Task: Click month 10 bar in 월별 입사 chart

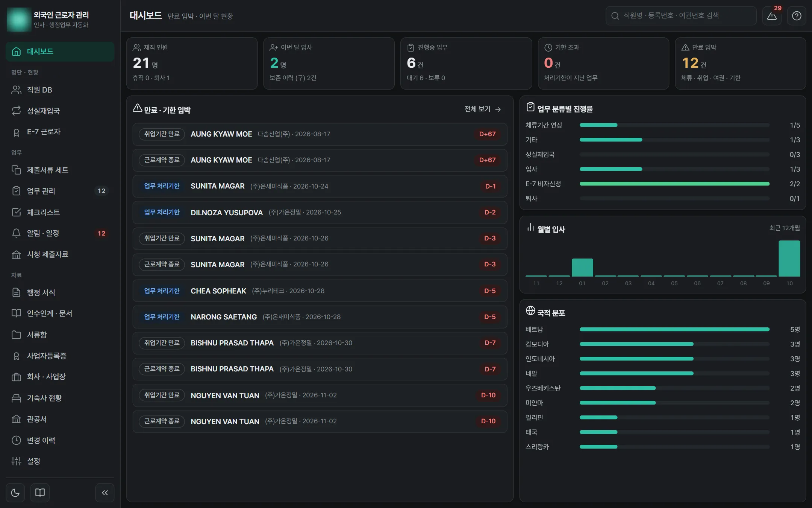Action: (789, 259)
